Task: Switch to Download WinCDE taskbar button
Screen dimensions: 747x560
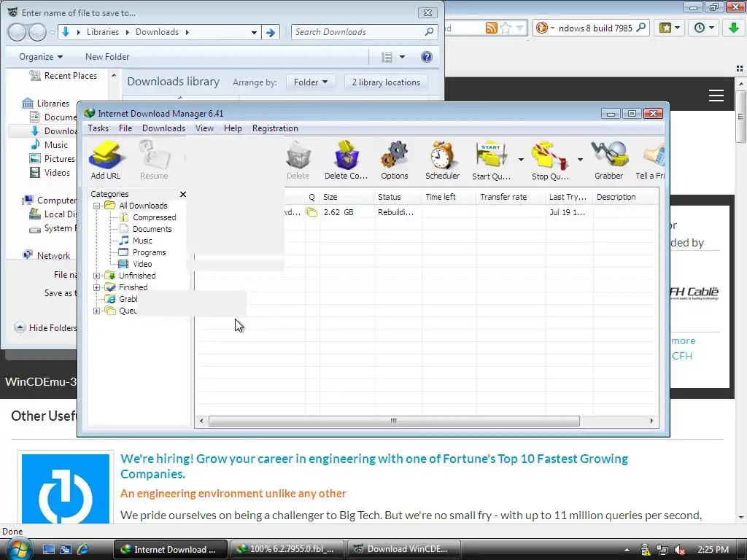Action: (x=404, y=549)
